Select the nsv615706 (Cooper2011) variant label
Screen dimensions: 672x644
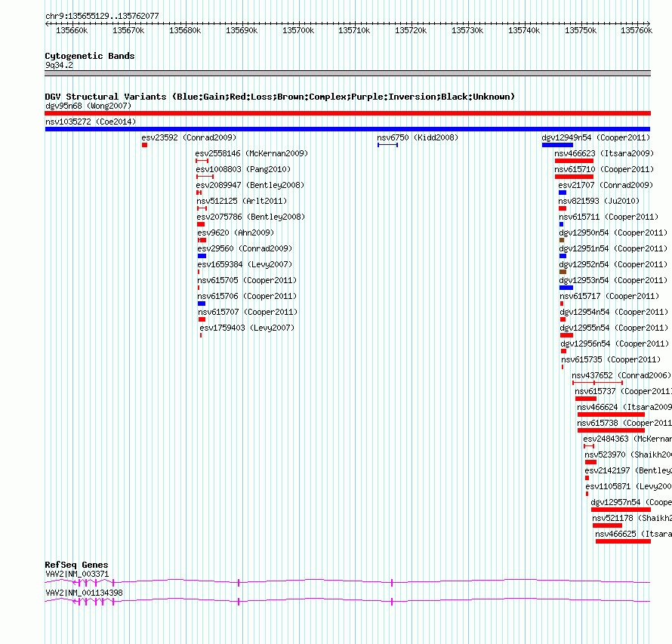tap(247, 297)
